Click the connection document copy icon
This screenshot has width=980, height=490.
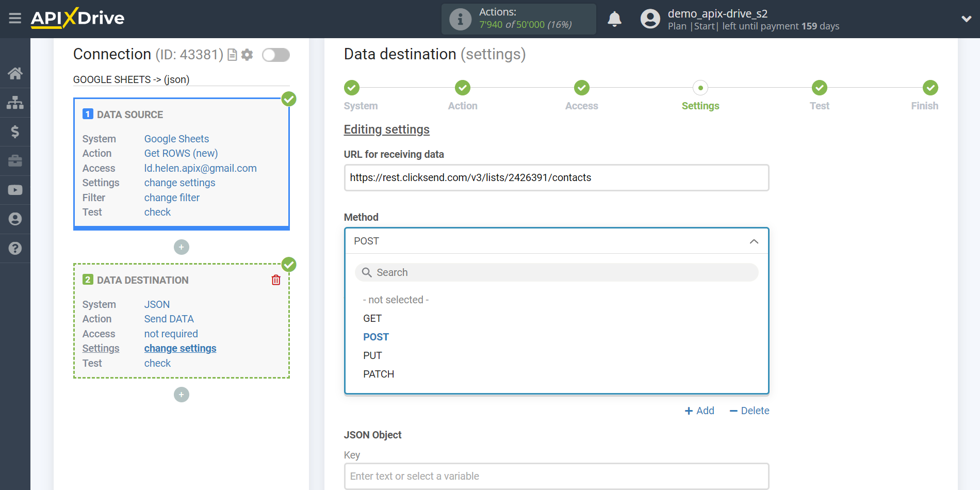[x=233, y=55]
